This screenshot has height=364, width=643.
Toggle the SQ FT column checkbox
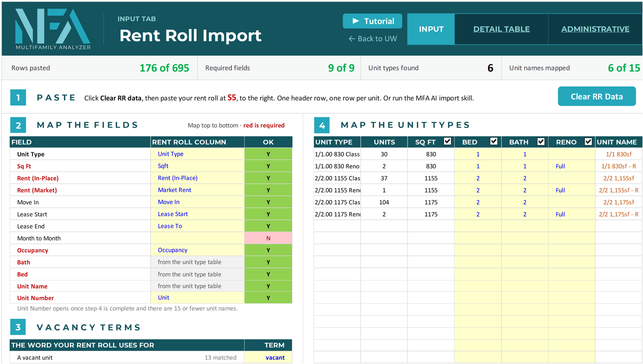(x=447, y=141)
